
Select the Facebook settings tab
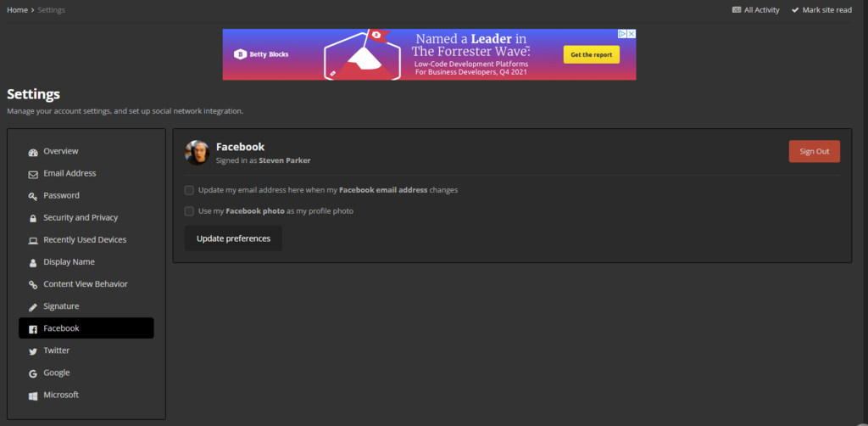(86, 328)
